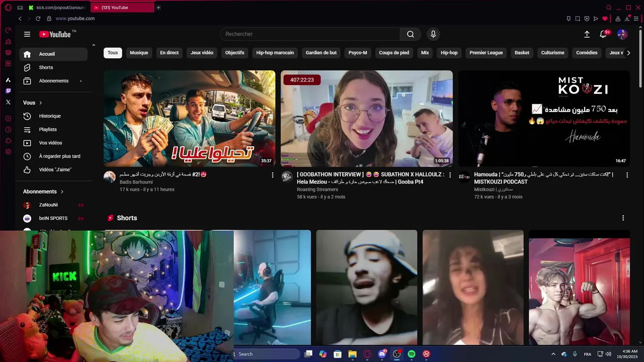Open the bodybuilder Short thumbnail
The height and width of the screenshot is (362, 644).
pos(579,288)
